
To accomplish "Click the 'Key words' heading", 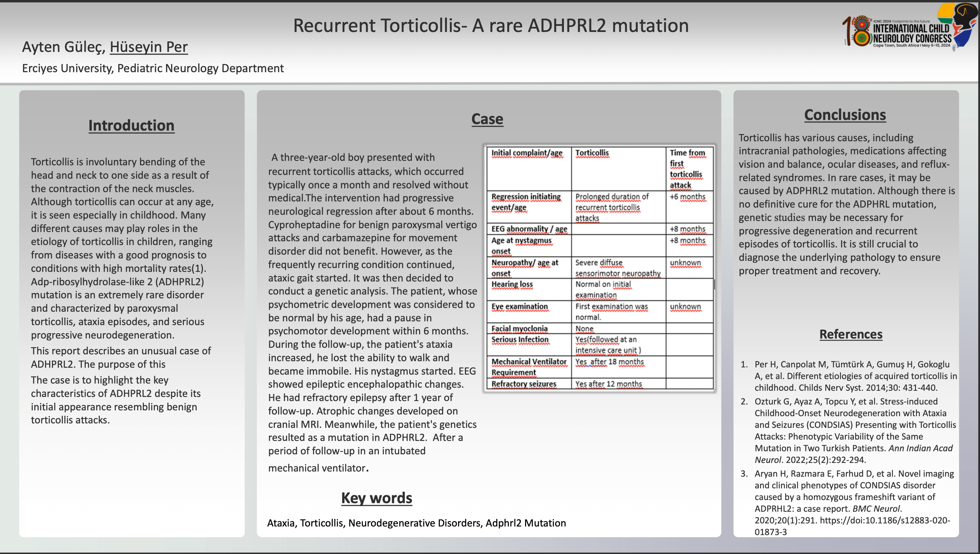I will (x=377, y=498).
